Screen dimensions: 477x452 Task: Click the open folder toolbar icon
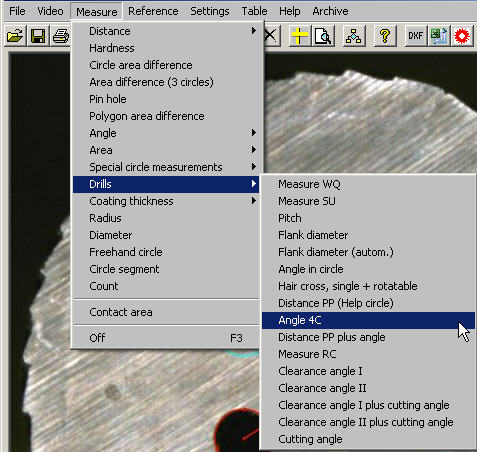(x=15, y=36)
